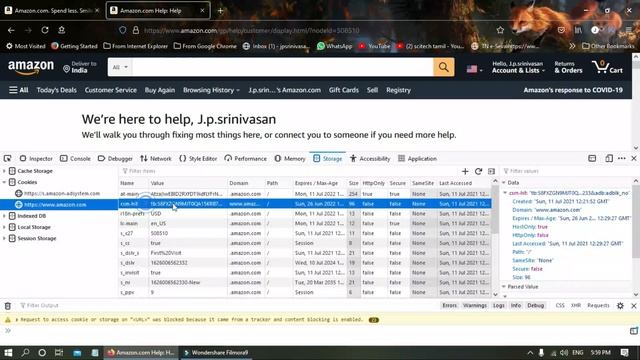
Task: Toggle the Debug console filter
Action: [536, 306]
